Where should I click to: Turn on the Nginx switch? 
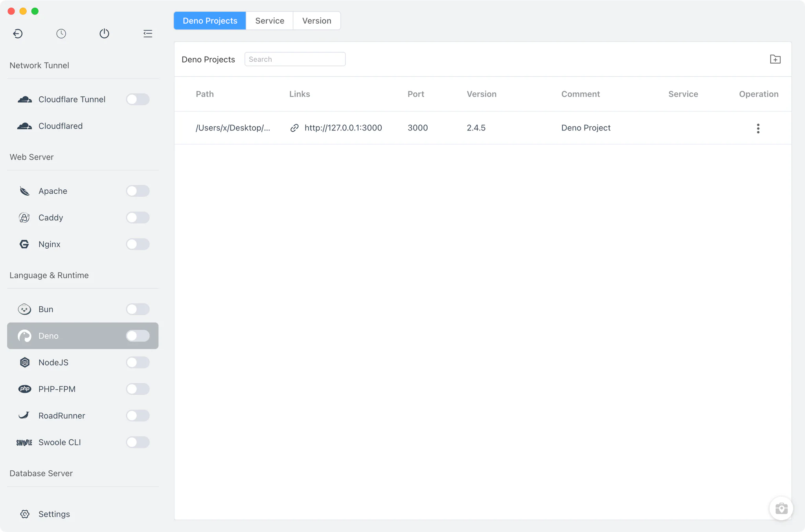pyautogui.click(x=138, y=244)
